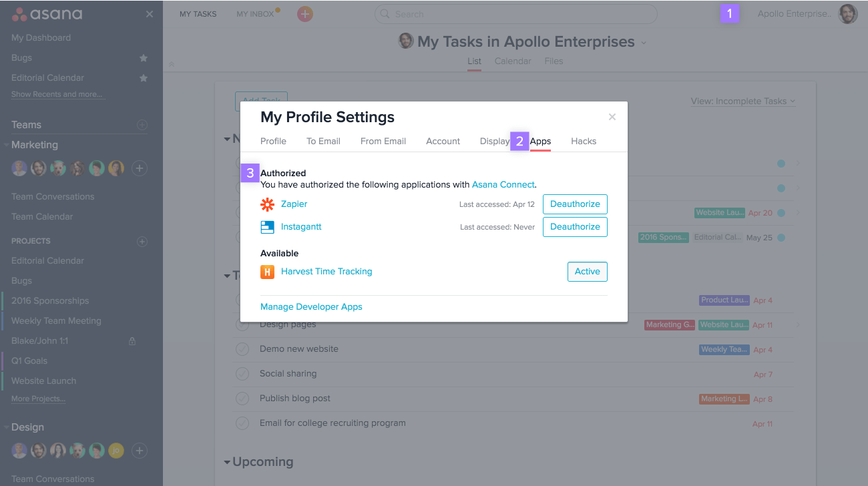Mark 'Demo new website' task complete
Screen dimensions: 868x486
pyautogui.click(x=242, y=349)
